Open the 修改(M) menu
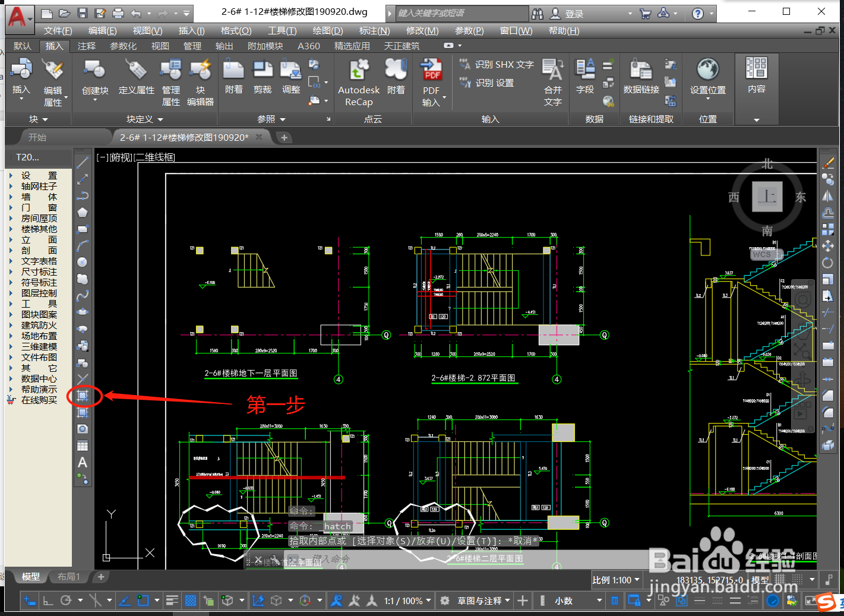This screenshot has width=844, height=616. click(422, 31)
